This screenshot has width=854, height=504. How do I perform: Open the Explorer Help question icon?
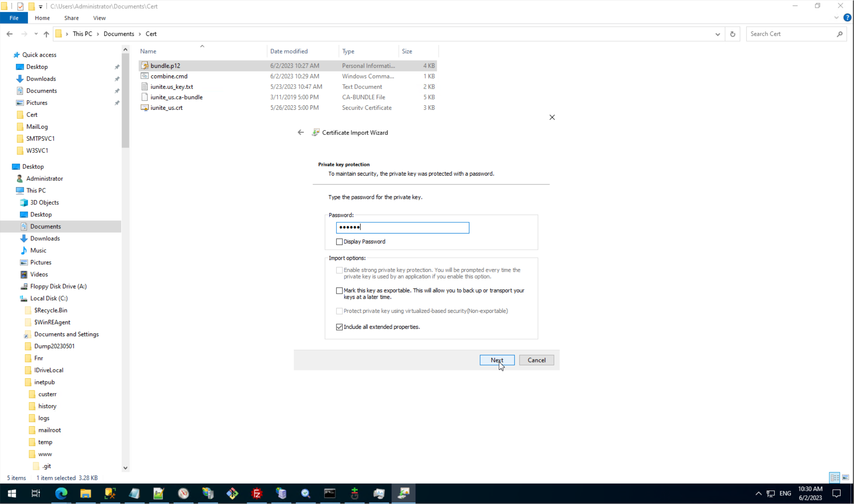coord(847,18)
